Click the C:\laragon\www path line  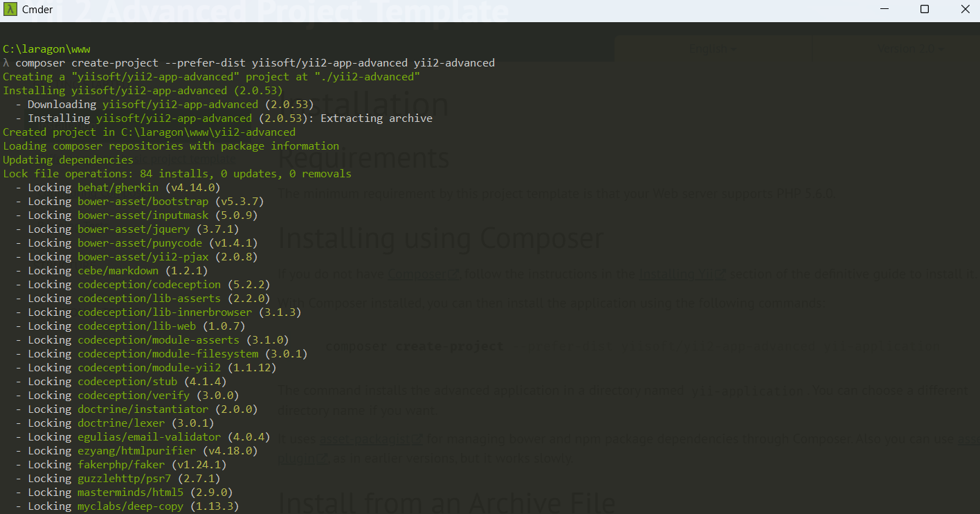46,49
